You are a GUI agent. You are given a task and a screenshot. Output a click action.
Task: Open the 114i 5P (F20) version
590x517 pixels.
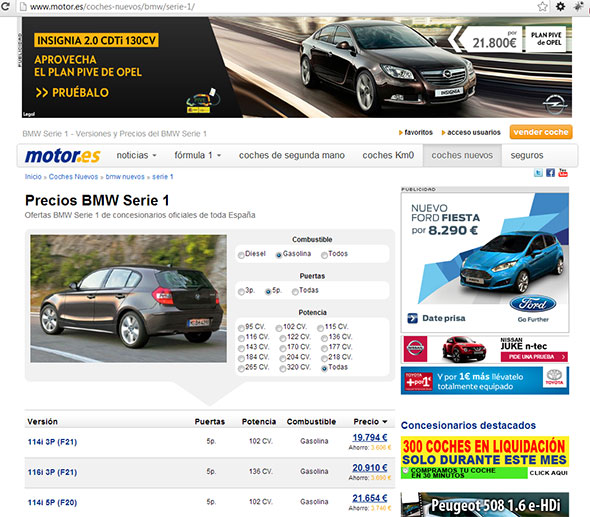point(52,503)
